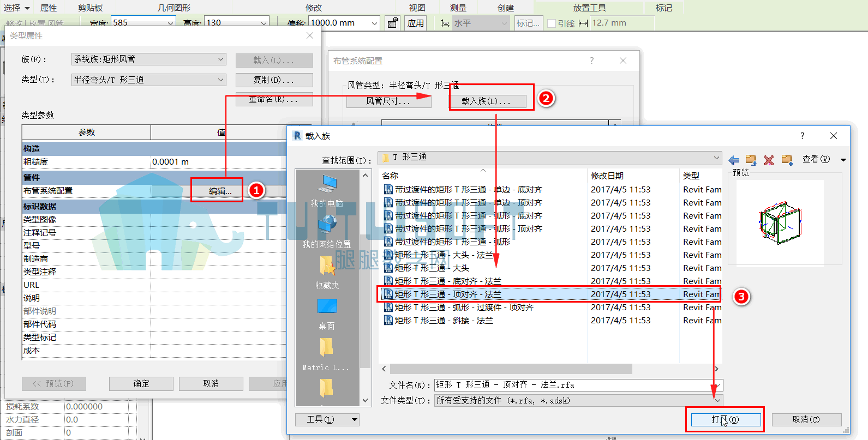
Task: Open Metric Library folder in sidebar
Action: pos(326,354)
